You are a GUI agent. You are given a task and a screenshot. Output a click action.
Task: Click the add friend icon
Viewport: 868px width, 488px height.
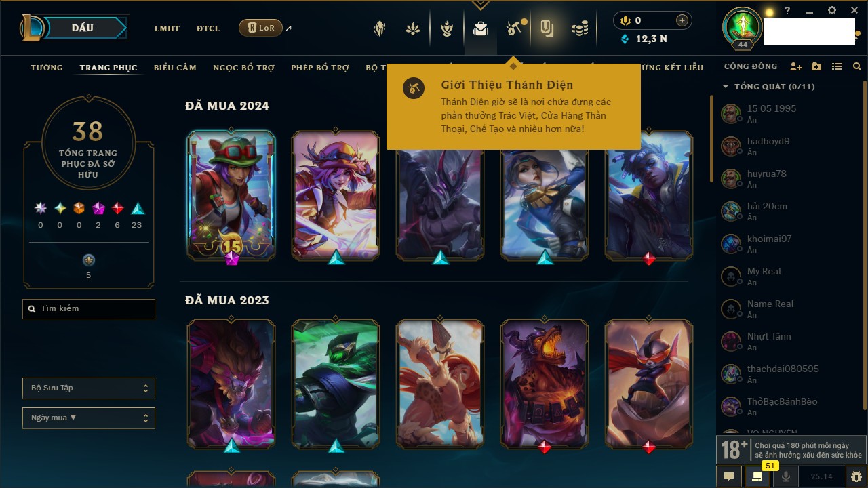796,67
